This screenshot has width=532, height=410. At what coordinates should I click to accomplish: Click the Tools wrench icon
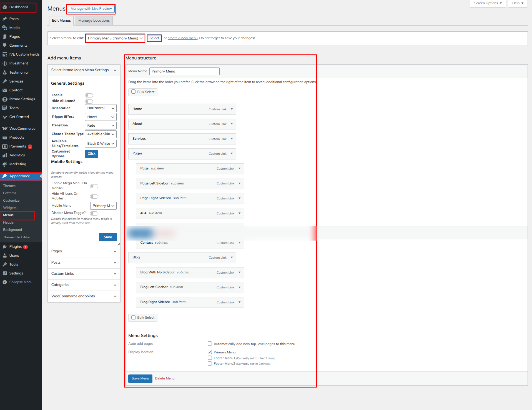coord(5,264)
